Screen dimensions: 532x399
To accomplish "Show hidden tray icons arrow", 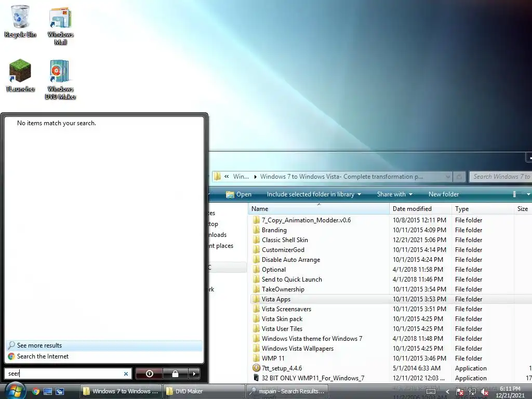I will click(x=447, y=392).
